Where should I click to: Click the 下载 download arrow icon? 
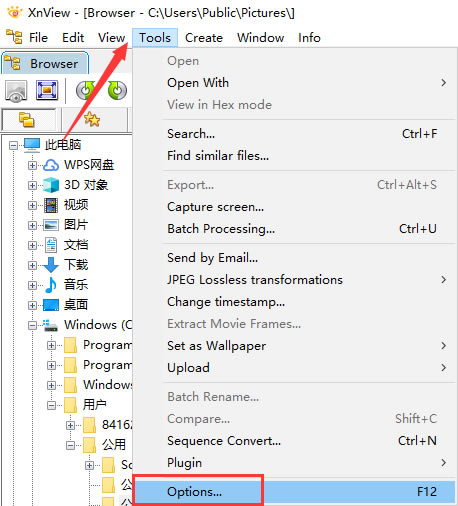51,265
